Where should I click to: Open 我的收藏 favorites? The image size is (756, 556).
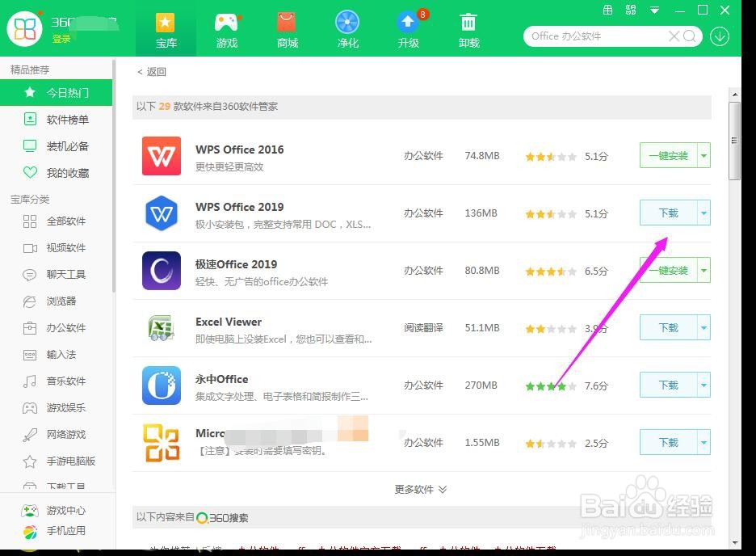point(56,173)
